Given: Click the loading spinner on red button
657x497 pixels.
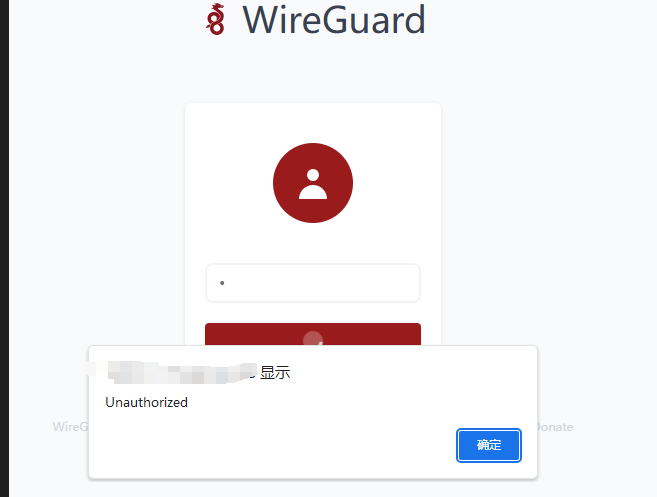Looking at the screenshot, I should pyautogui.click(x=313, y=338).
